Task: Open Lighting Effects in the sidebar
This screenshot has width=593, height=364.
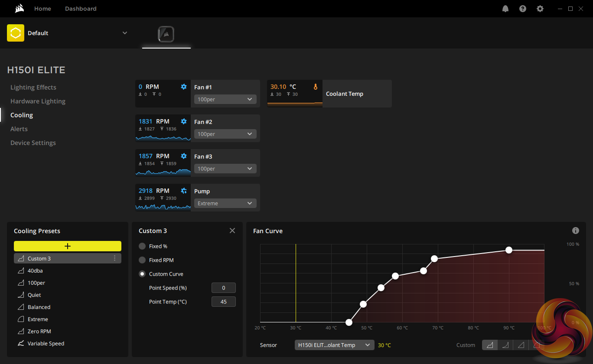Action: coord(33,87)
